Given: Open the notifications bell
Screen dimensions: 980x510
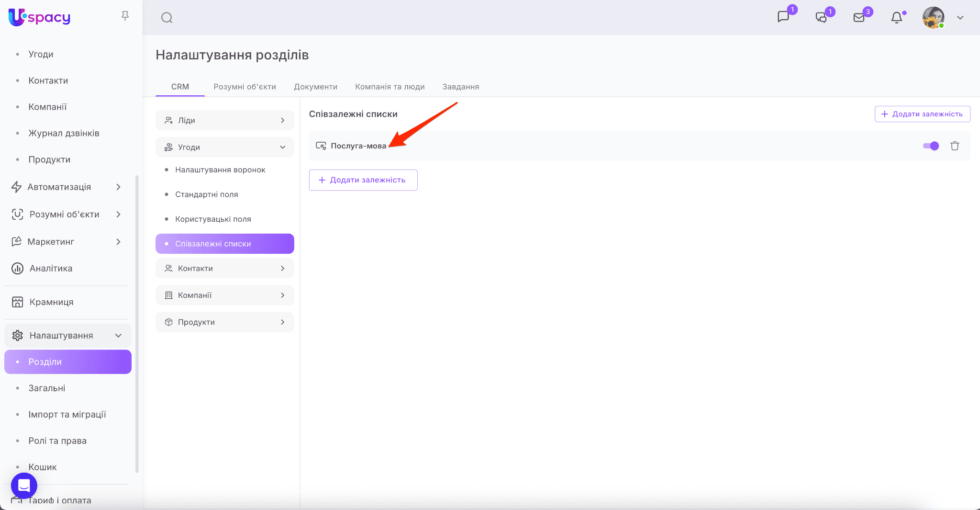Looking at the screenshot, I should (x=897, y=18).
